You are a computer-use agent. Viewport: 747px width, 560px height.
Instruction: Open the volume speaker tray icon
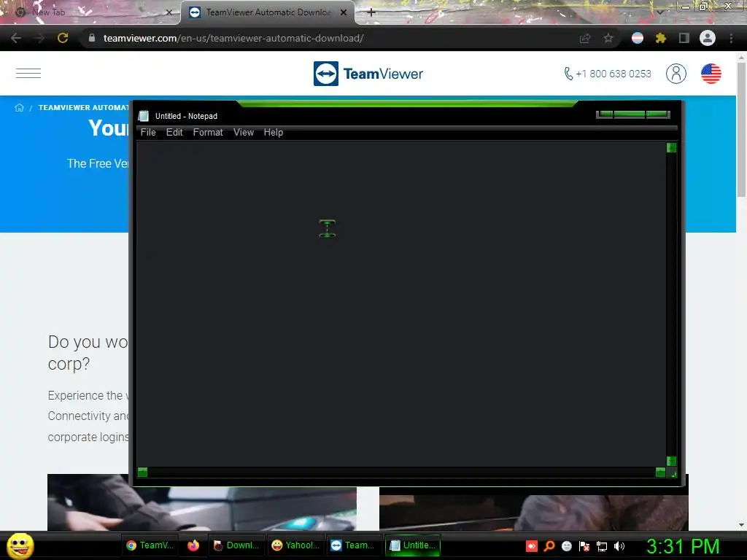(619, 546)
